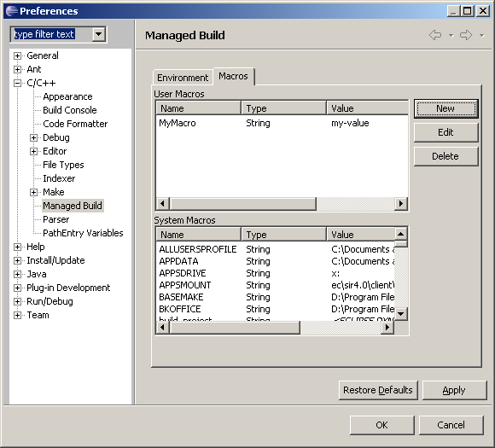Viewport: 495px width, 448px height.
Task: Click User Macros horizontal scroll right arrow
Action: [401, 204]
